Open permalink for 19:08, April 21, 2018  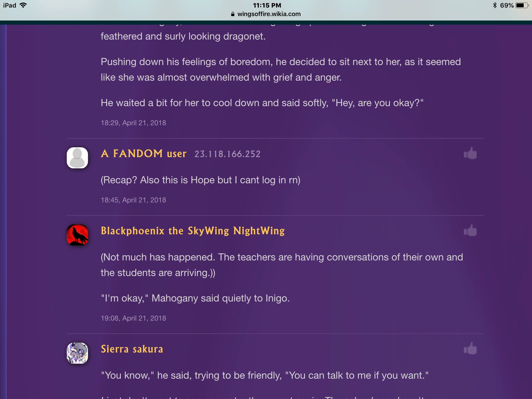point(133,318)
